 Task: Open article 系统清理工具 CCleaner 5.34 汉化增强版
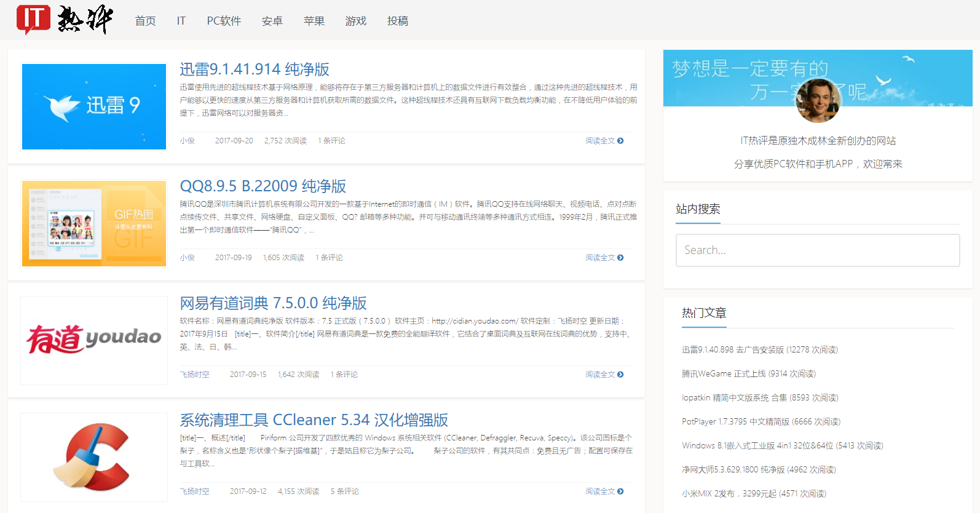tap(314, 420)
